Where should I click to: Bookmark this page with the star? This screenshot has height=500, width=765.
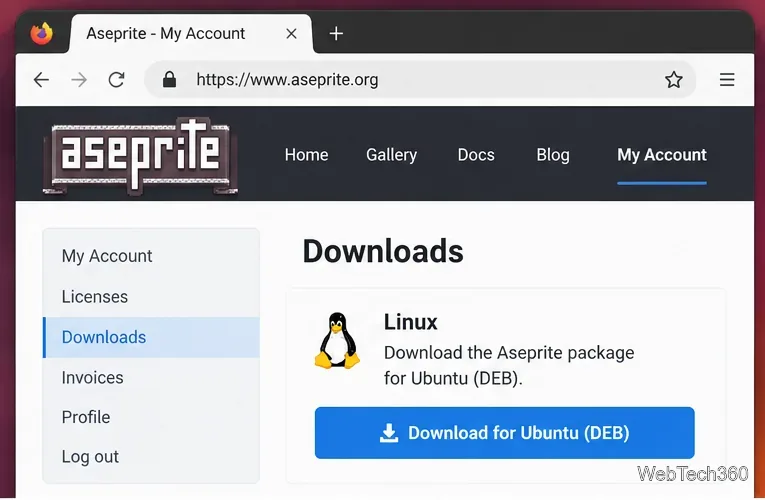click(674, 80)
